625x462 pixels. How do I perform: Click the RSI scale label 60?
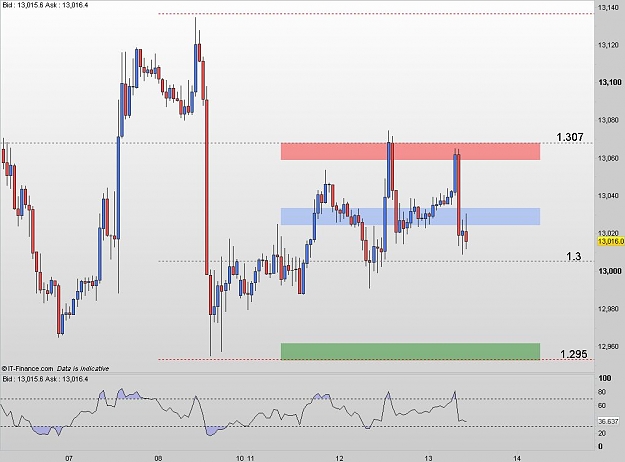602,406
